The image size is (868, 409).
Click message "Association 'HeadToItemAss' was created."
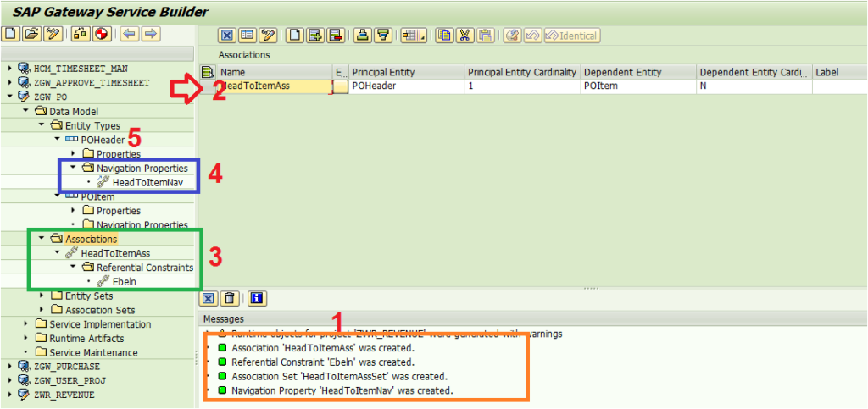click(x=323, y=349)
